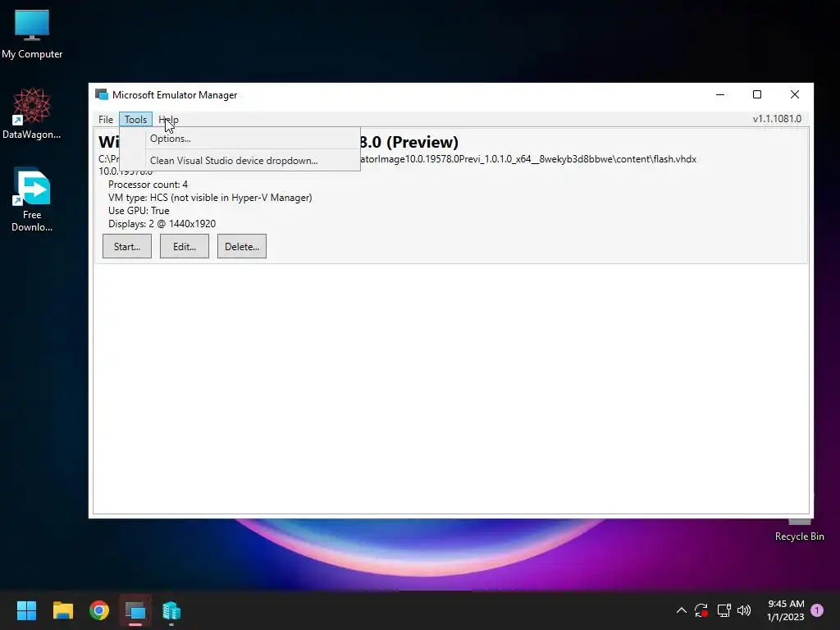Start the emulator with Start... button
The height and width of the screenshot is (630, 840).
pyautogui.click(x=127, y=246)
